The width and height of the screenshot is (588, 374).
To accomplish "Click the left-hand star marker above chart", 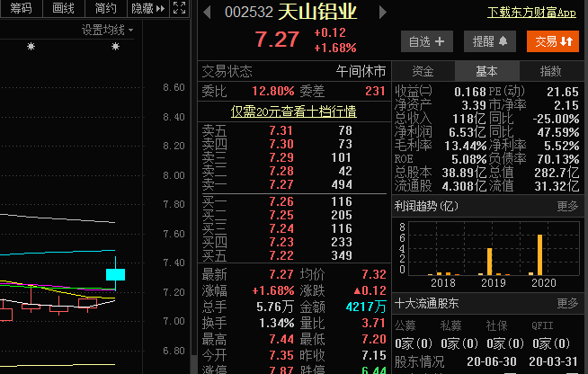I will (31, 47).
